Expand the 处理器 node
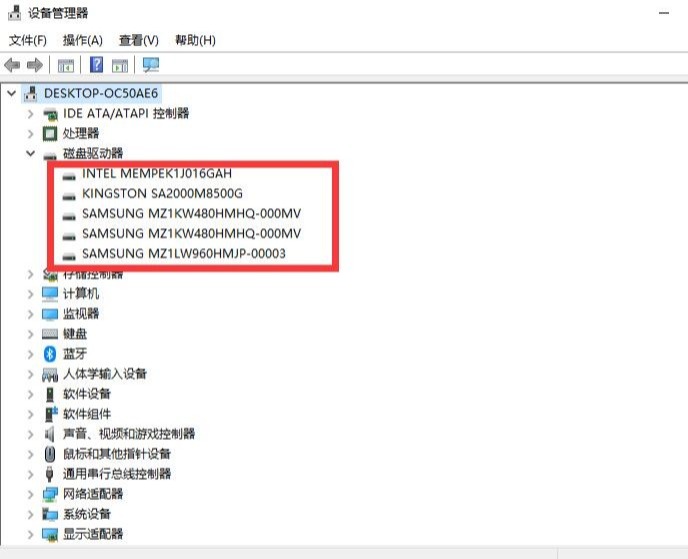 pos(30,134)
